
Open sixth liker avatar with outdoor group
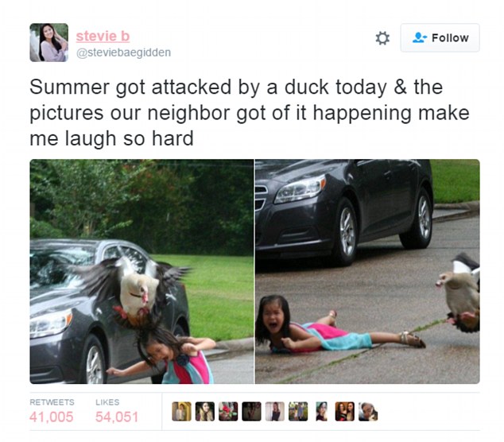tap(298, 412)
